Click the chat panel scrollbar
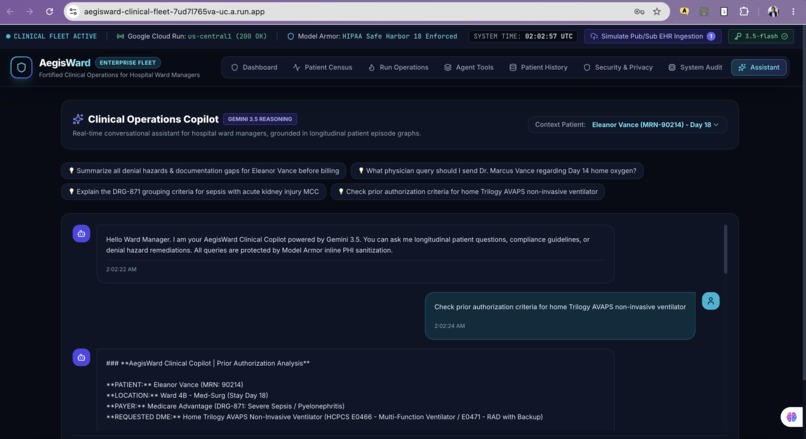Viewport: 806px width, 439px height. pos(725,249)
